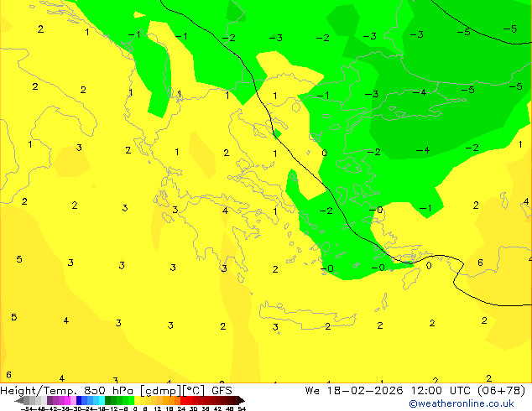Click the 'GFS' model label

222,391
